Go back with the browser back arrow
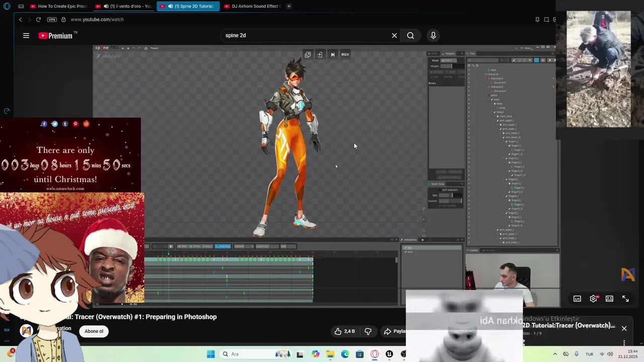This screenshot has width=644, height=362. [21, 19]
